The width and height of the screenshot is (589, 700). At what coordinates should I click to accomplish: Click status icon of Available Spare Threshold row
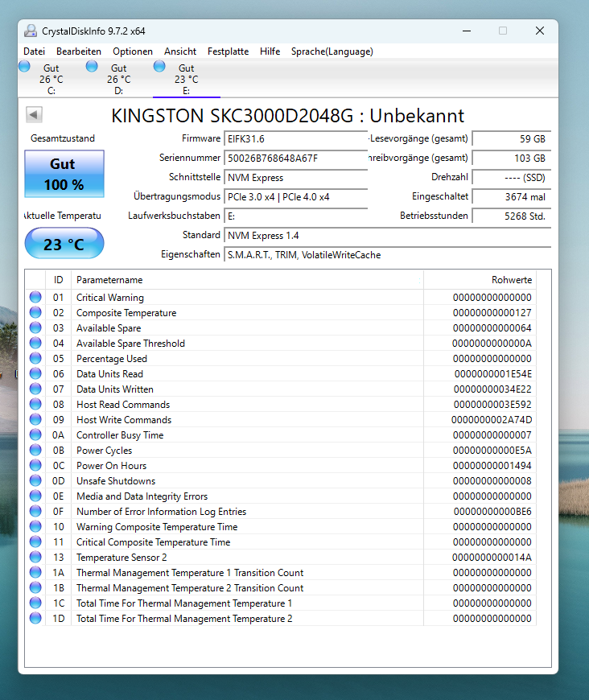pos(35,343)
